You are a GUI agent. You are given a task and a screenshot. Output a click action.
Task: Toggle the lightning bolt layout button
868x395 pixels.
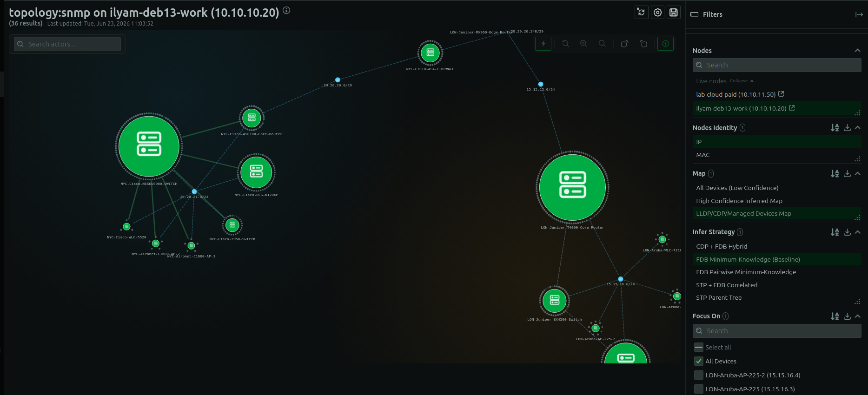tap(543, 44)
